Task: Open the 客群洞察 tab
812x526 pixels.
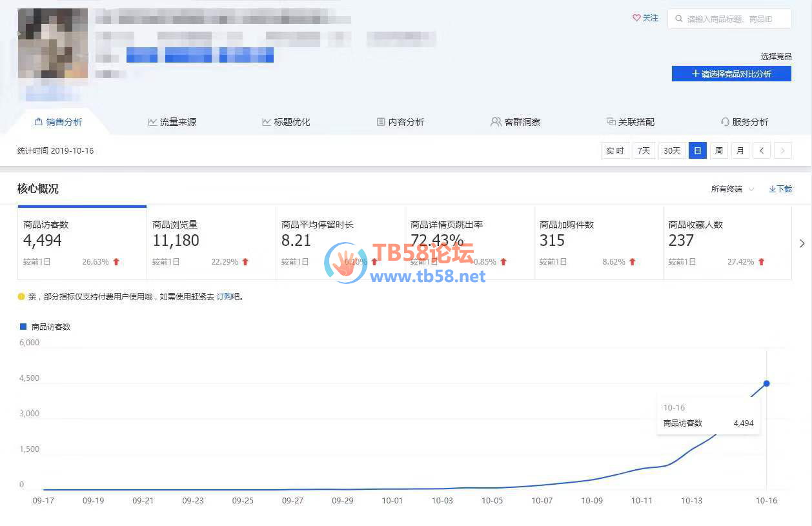Action: click(x=515, y=122)
